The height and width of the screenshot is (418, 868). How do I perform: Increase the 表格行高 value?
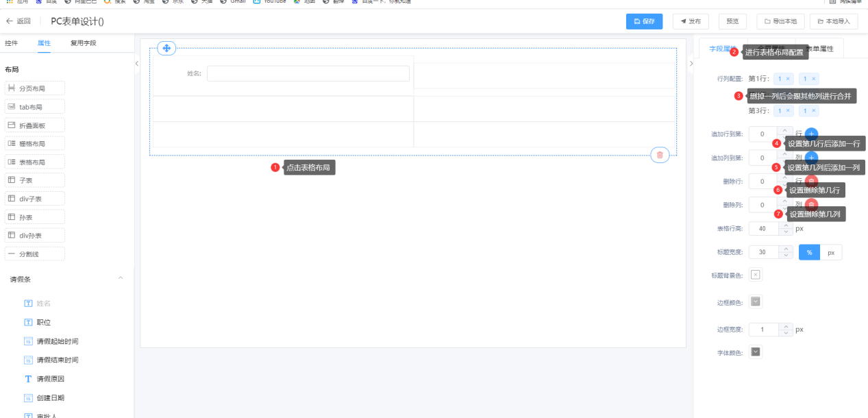click(785, 225)
